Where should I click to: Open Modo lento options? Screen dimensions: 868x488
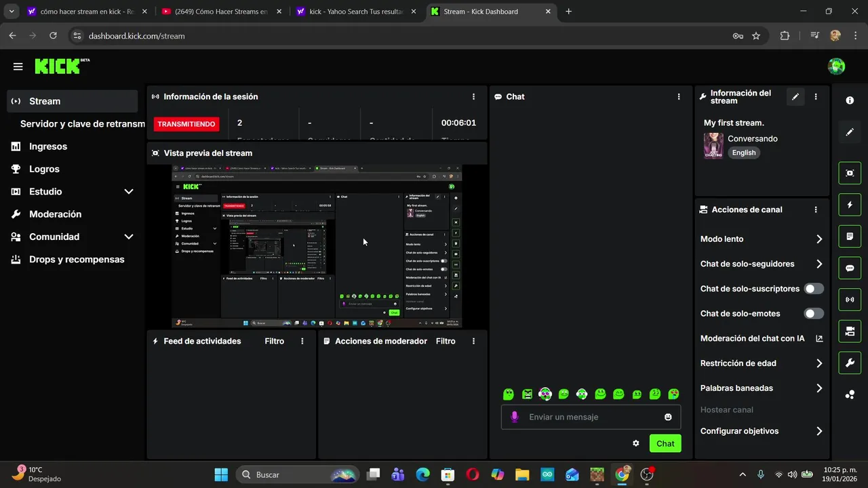[x=762, y=239]
